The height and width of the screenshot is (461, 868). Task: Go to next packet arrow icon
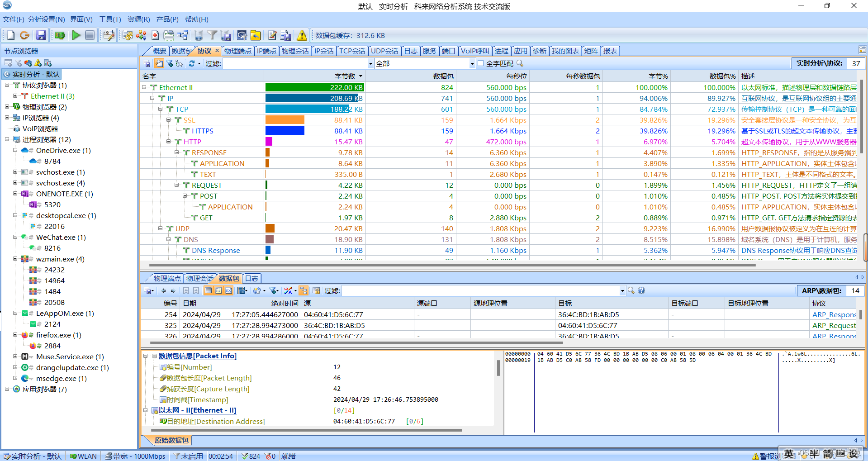173,290
